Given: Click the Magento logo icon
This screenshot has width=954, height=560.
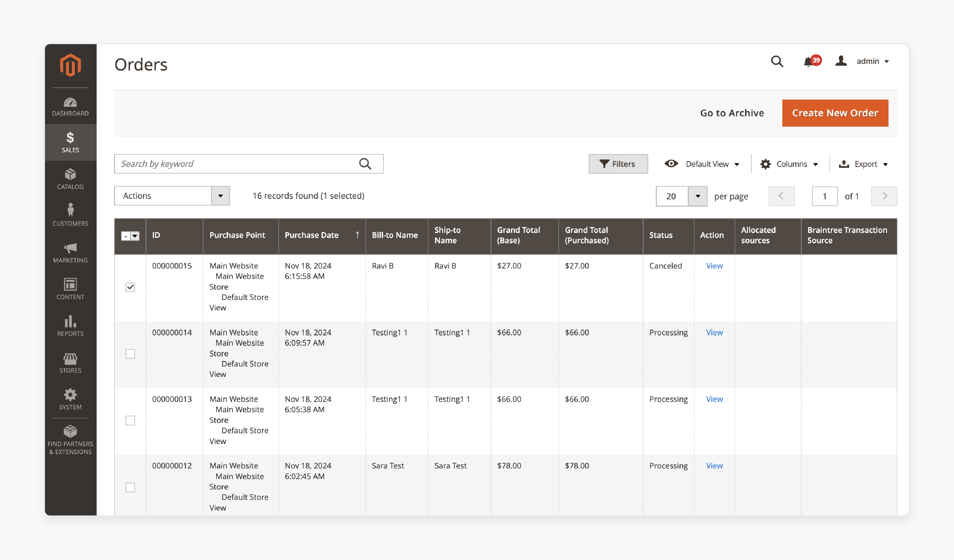Looking at the screenshot, I should [71, 65].
